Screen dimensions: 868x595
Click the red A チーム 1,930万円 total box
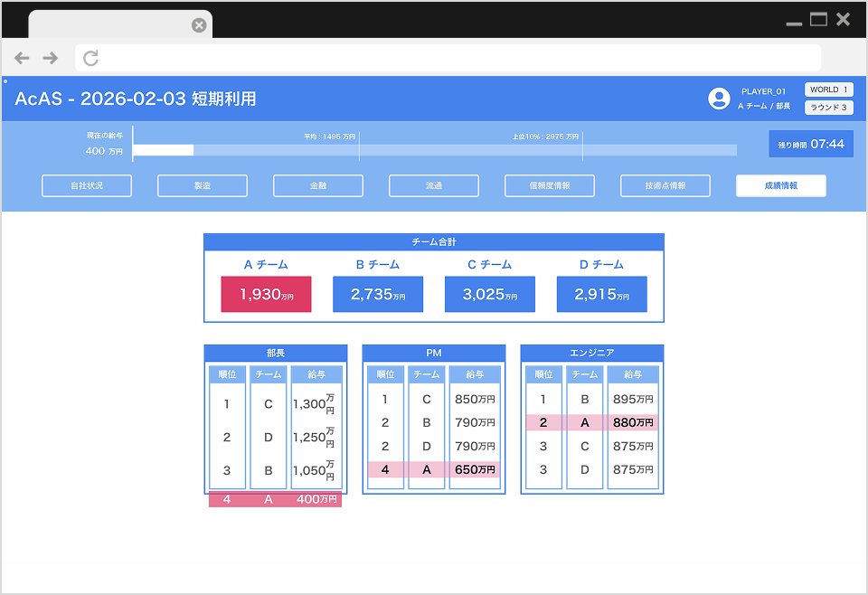tap(266, 294)
